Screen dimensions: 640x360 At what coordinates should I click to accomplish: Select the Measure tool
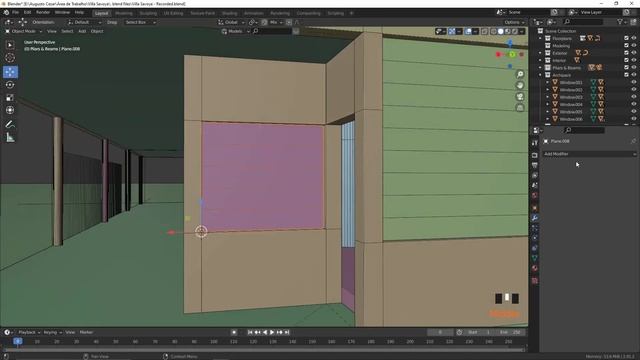click(10, 138)
